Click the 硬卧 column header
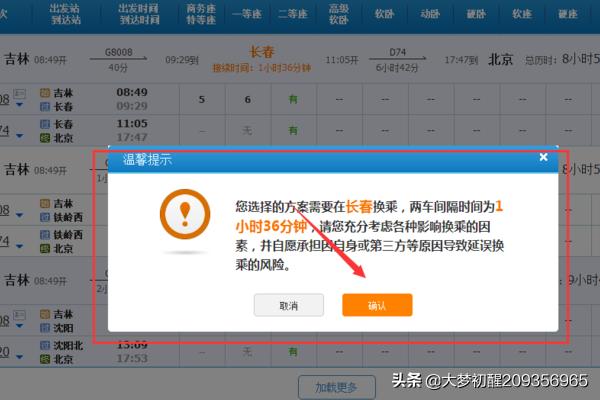The height and width of the screenshot is (400, 600). [476, 14]
